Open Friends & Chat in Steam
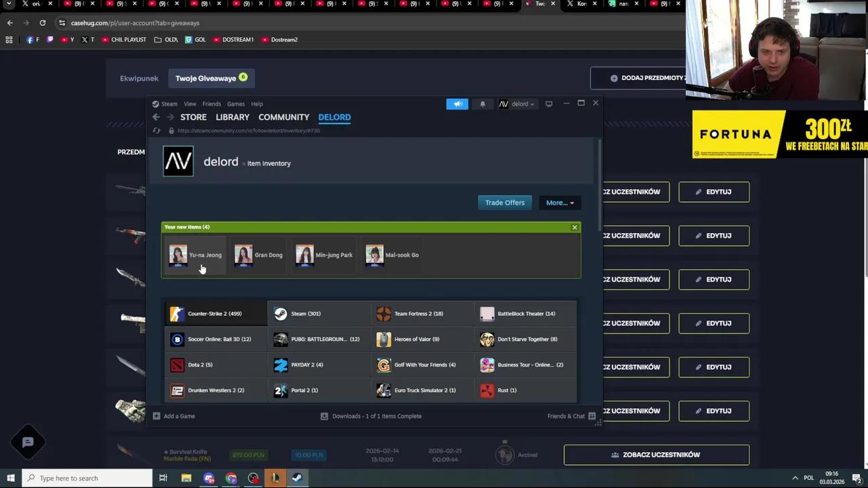 tap(571, 416)
